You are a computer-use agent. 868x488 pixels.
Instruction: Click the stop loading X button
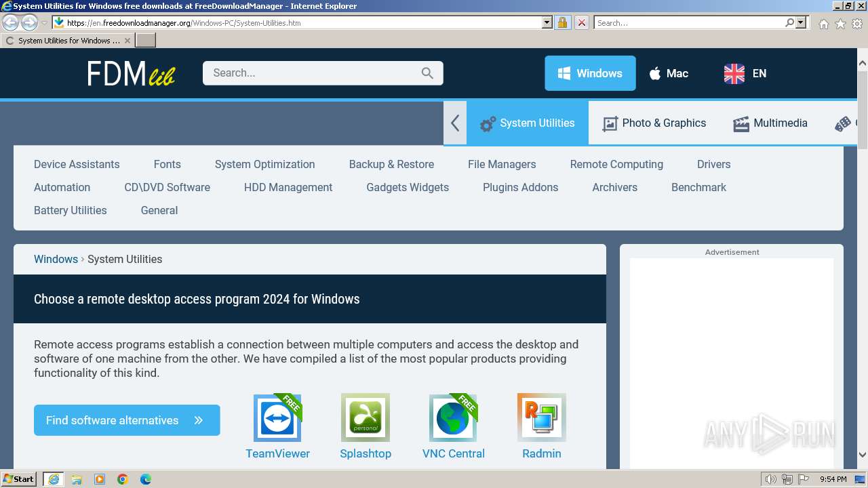click(x=582, y=22)
